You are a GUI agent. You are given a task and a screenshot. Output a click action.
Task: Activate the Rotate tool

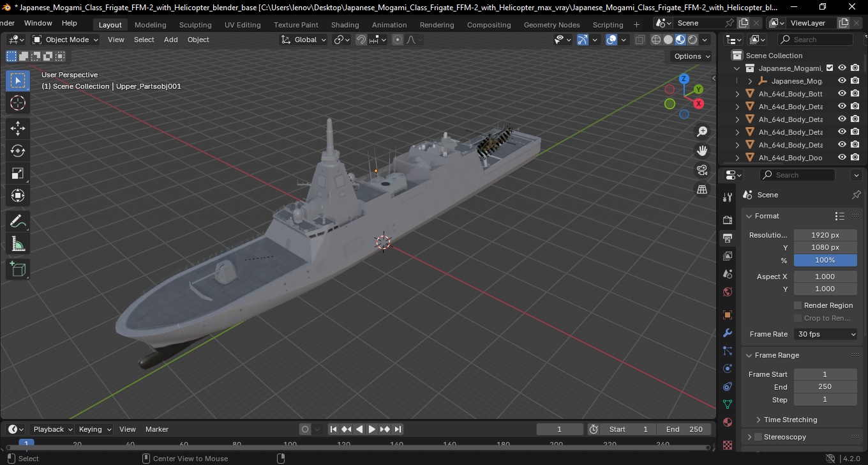coord(18,151)
